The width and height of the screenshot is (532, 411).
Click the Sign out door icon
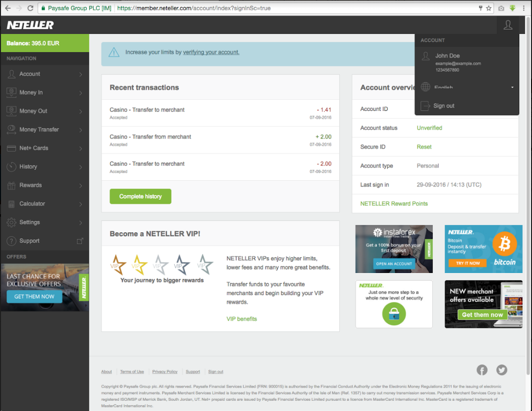coord(425,106)
